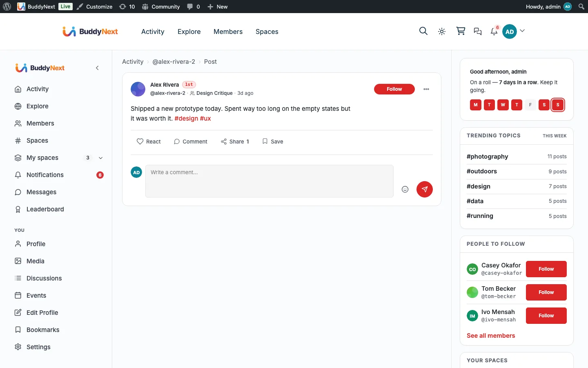The height and width of the screenshot is (368, 588).
Task: Click the Monday streak square
Action: [x=475, y=105]
